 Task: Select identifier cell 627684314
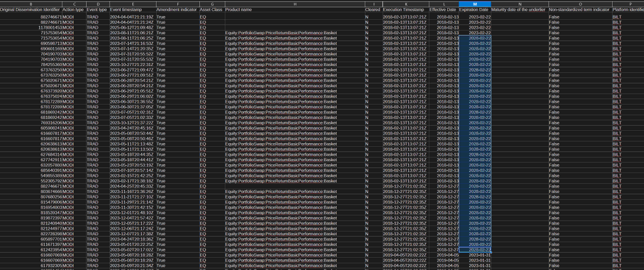[x=31, y=154]
